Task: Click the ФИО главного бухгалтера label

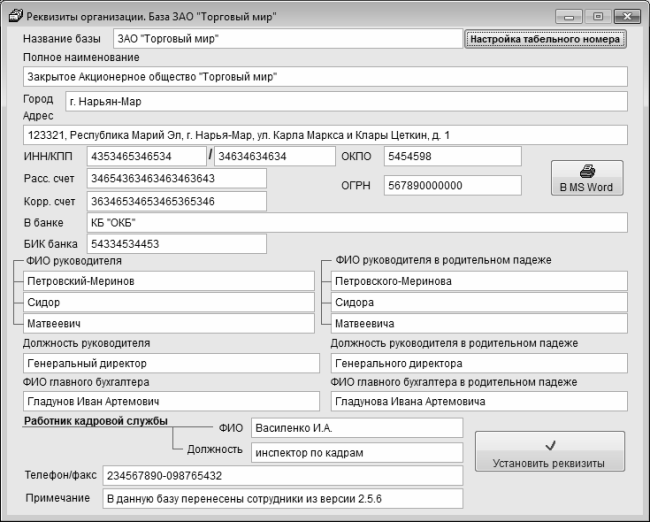Action: coord(86,382)
